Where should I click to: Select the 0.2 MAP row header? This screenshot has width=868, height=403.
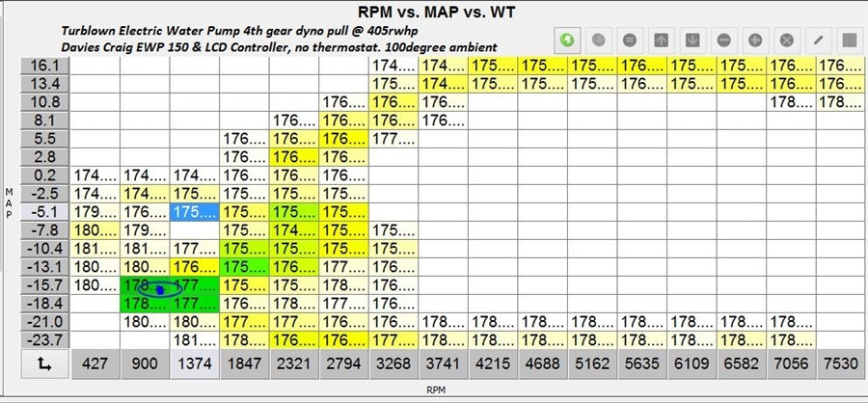click(44, 175)
